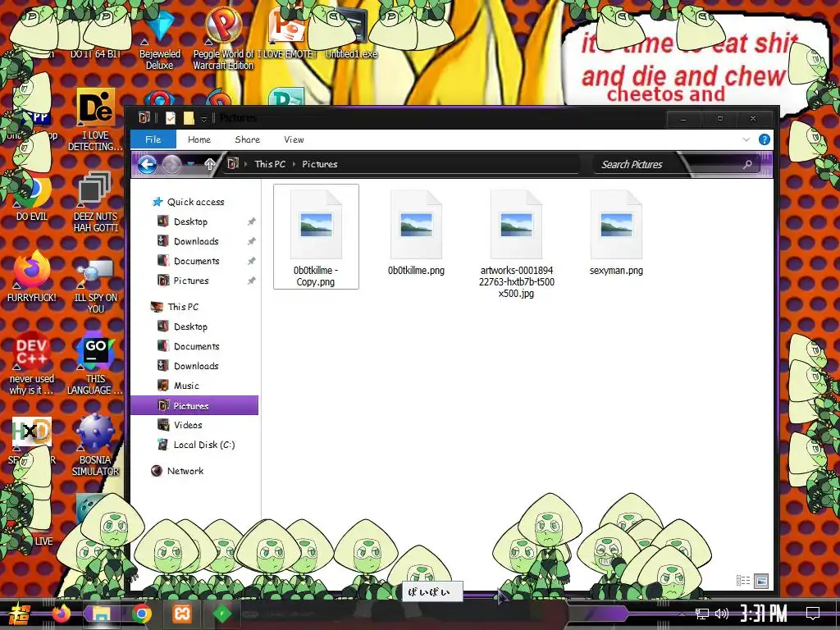Open Local Disk (C:) in navigation pane
This screenshot has height=630, width=840.
pyautogui.click(x=204, y=445)
